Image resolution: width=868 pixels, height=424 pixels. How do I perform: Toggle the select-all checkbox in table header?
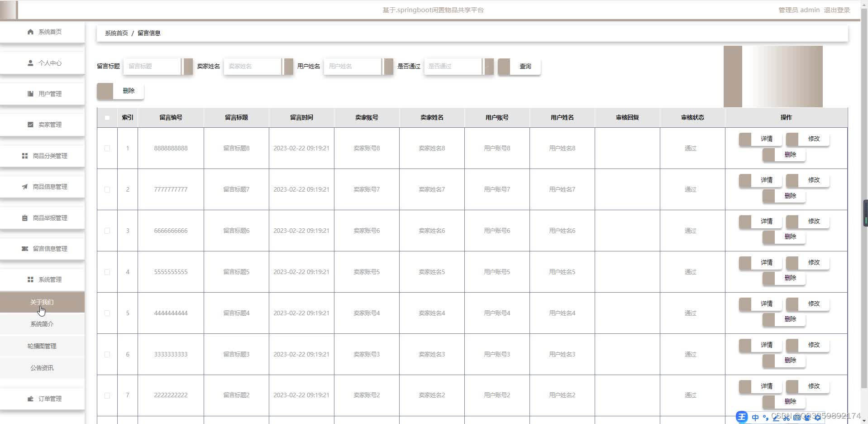tap(107, 118)
